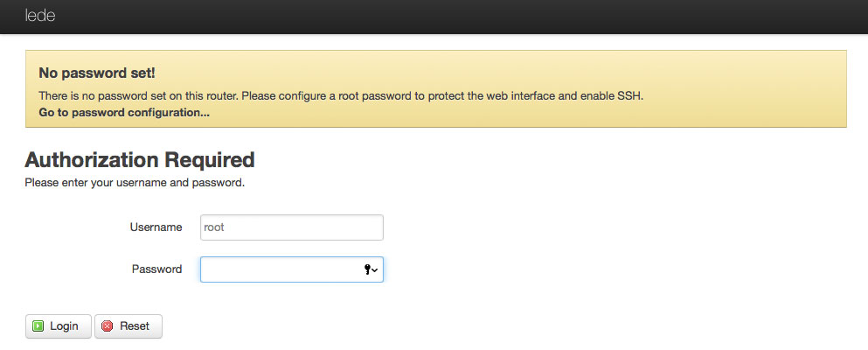
Task: Expand the chevron beside the key icon
Action: coord(375,269)
